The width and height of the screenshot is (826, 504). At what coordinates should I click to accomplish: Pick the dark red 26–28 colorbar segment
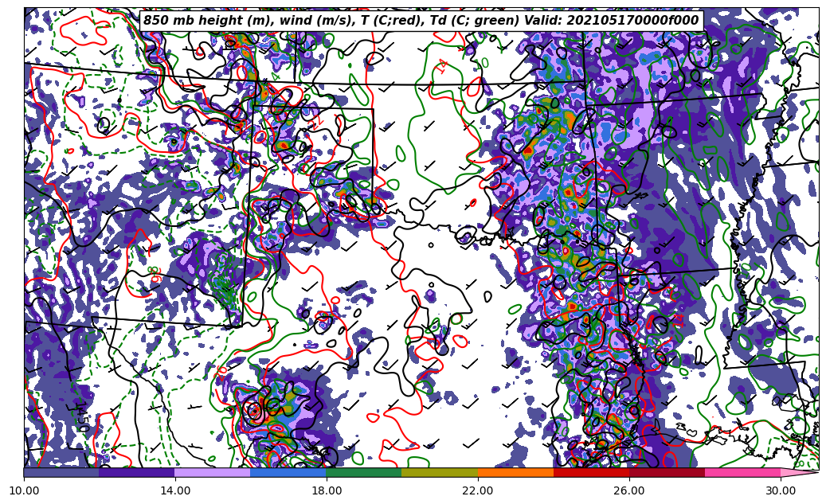pyautogui.click(x=667, y=472)
